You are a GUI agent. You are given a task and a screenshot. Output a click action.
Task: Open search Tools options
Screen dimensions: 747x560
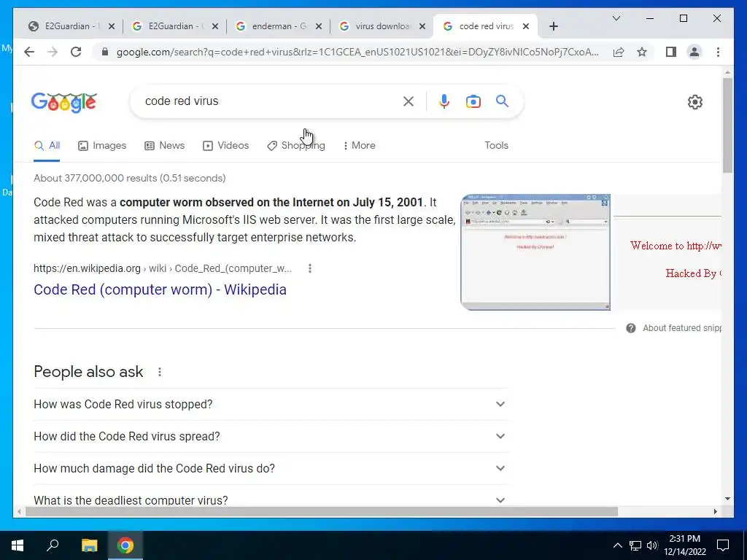click(496, 145)
